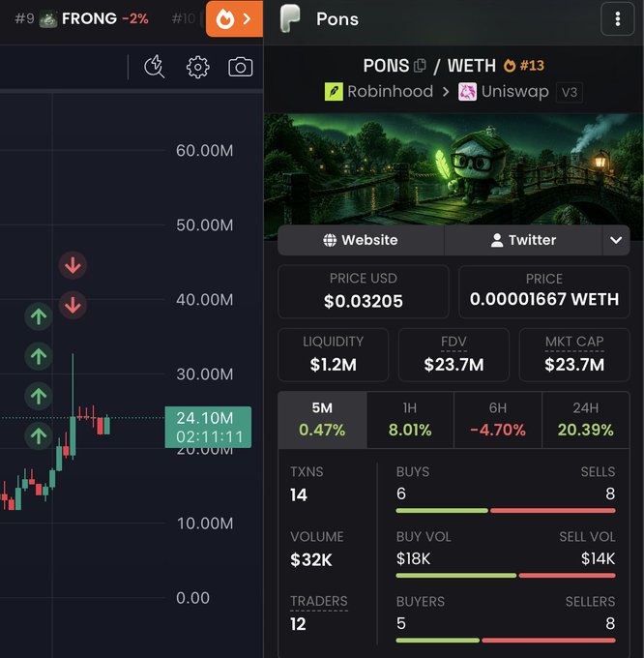Image resolution: width=644 pixels, height=658 pixels.
Task: Select the 24H timeframe tab
Action: [x=586, y=420]
